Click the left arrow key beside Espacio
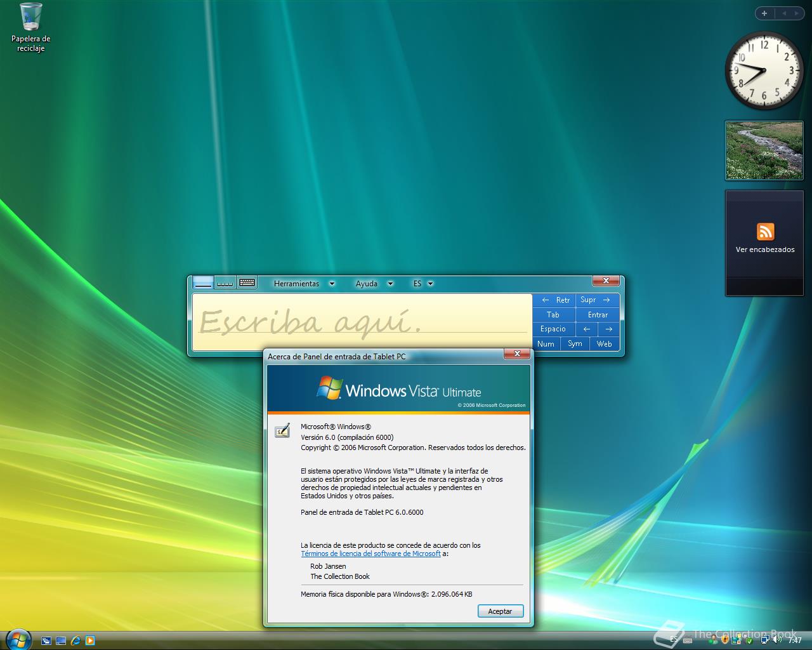The width and height of the screenshot is (812, 650). [x=587, y=329]
